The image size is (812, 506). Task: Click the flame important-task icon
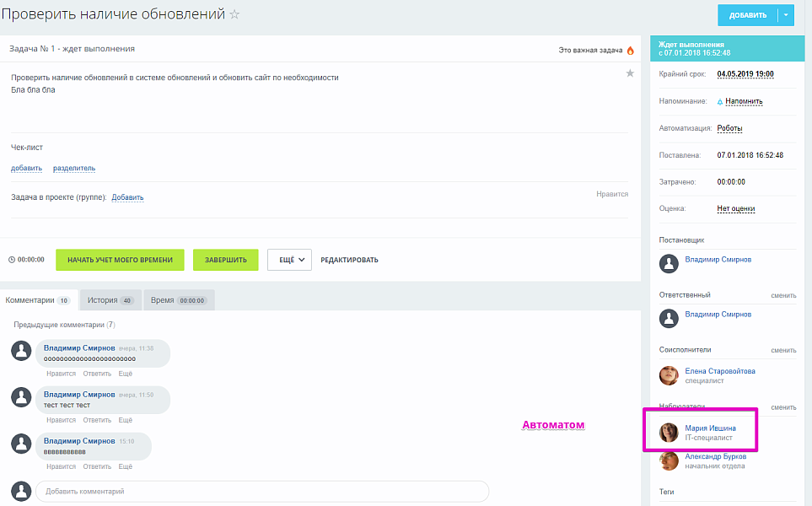pos(630,50)
